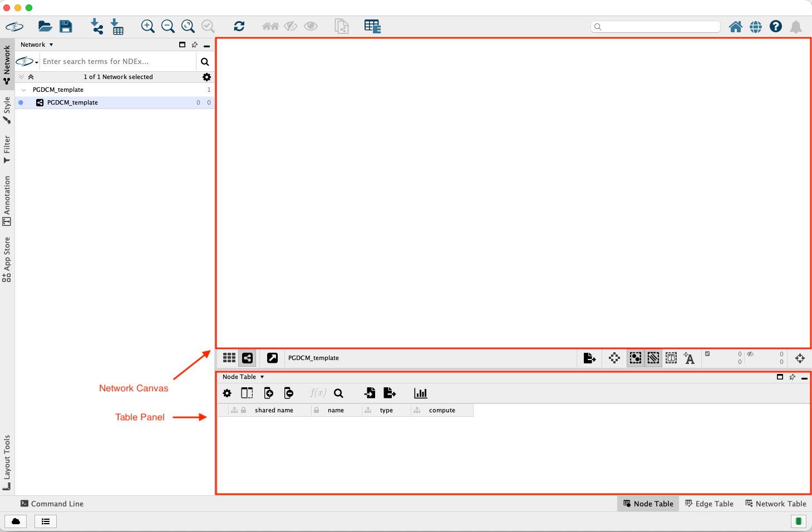Import table from file icon
812x532 pixels.
117,26
